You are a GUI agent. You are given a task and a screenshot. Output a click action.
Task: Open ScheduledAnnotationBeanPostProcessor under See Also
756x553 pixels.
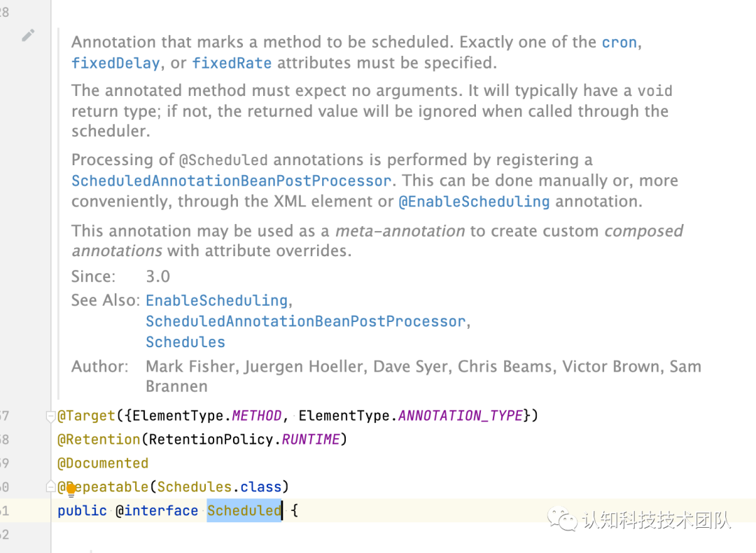[305, 321]
